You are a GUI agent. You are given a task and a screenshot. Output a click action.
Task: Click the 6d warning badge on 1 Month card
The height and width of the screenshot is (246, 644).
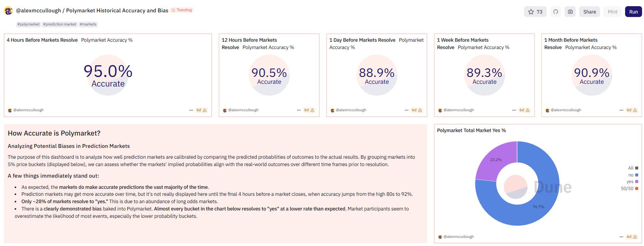(632, 110)
